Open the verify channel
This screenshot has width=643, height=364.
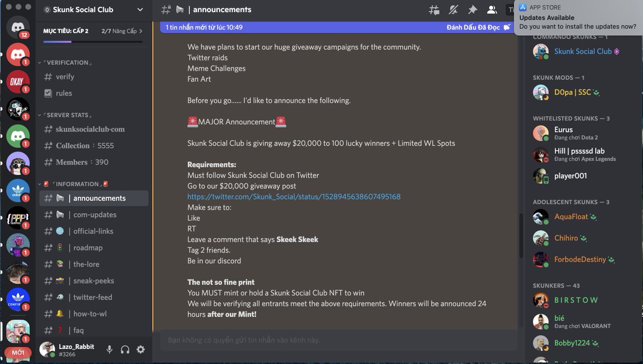coord(94,77)
